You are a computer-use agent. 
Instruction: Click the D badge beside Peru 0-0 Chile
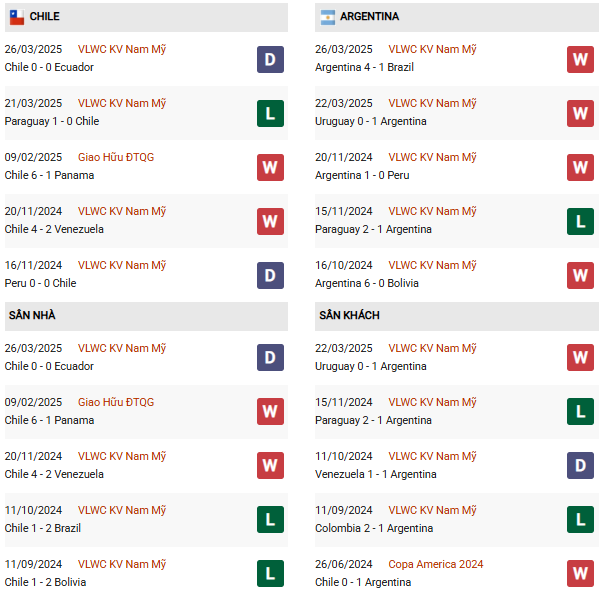[x=270, y=275]
